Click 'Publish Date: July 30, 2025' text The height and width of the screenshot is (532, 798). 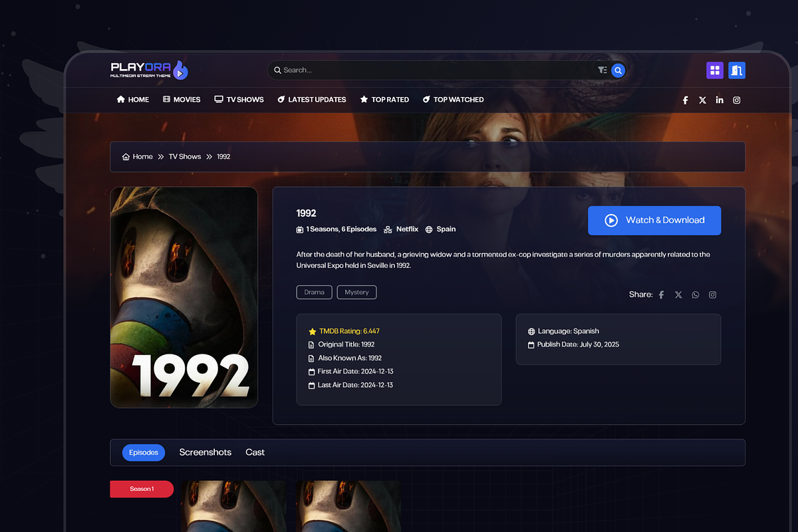point(579,345)
